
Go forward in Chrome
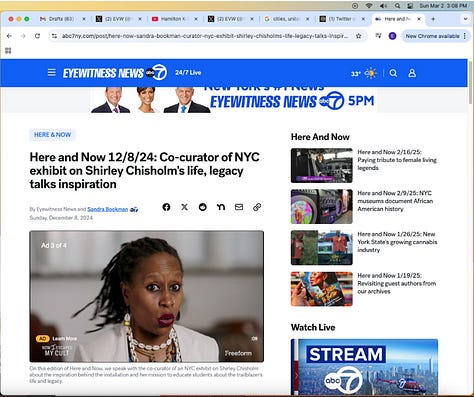(x=23, y=36)
